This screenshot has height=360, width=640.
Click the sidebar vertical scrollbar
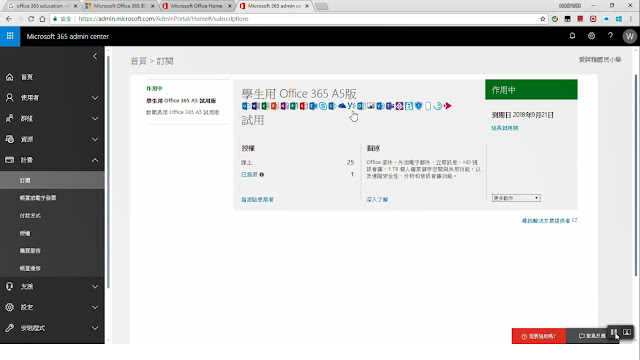pos(108,171)
